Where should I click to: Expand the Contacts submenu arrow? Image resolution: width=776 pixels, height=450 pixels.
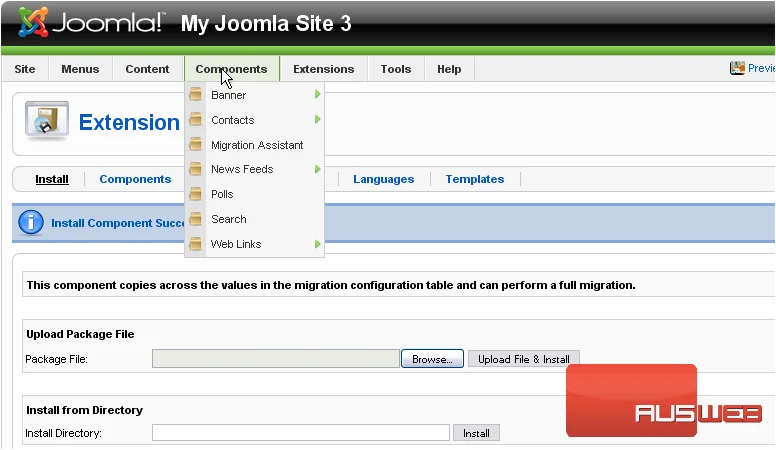point(317,119)
